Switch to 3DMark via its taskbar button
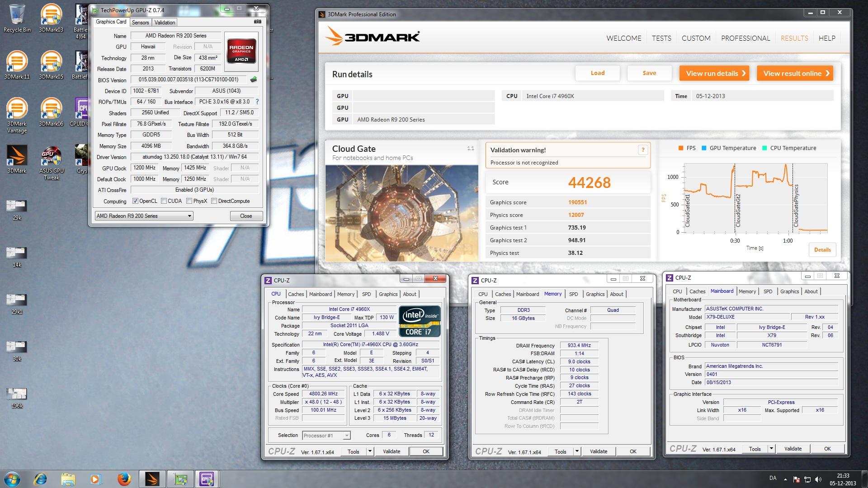Screen dimensions: 868x488 tap(152, 479)
